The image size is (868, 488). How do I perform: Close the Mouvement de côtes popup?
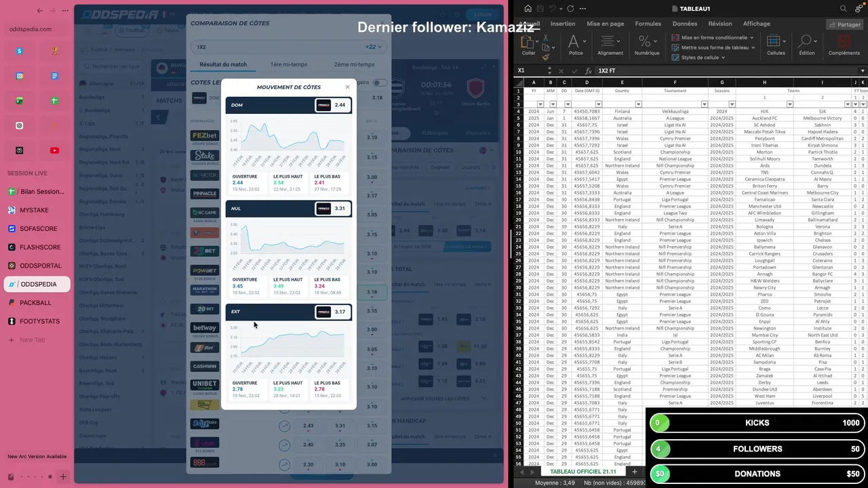347,87
